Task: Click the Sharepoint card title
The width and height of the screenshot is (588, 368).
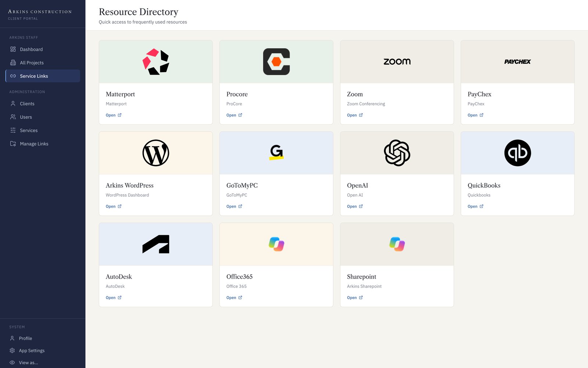Action: [362, 277]
